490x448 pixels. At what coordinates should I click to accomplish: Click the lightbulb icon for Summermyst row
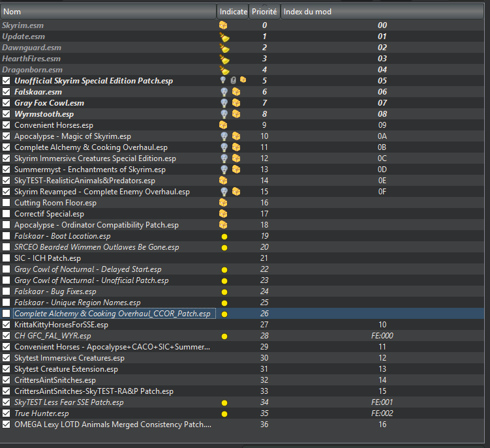pos(224,170)
